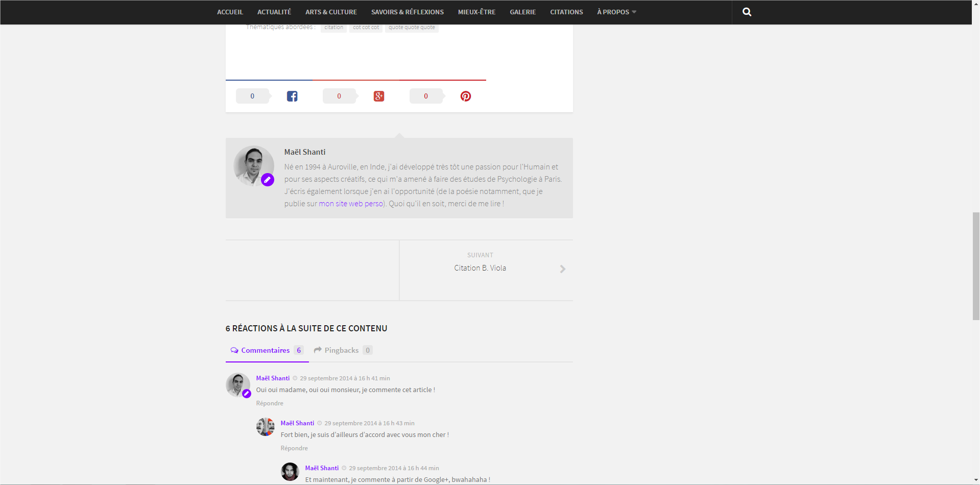Click the 'quote quote quote' tag

(x=412, y=28)
